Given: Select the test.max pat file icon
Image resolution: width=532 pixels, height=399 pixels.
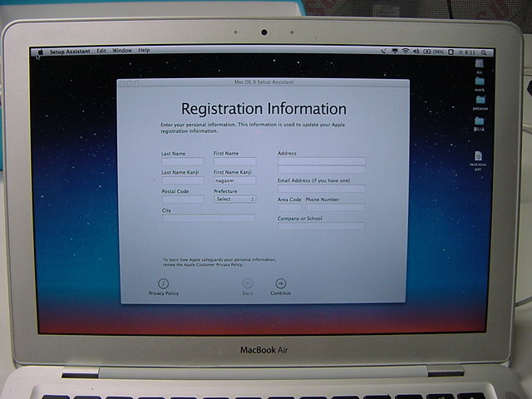Looking at the screenshot, I should [x=478, y=156].
